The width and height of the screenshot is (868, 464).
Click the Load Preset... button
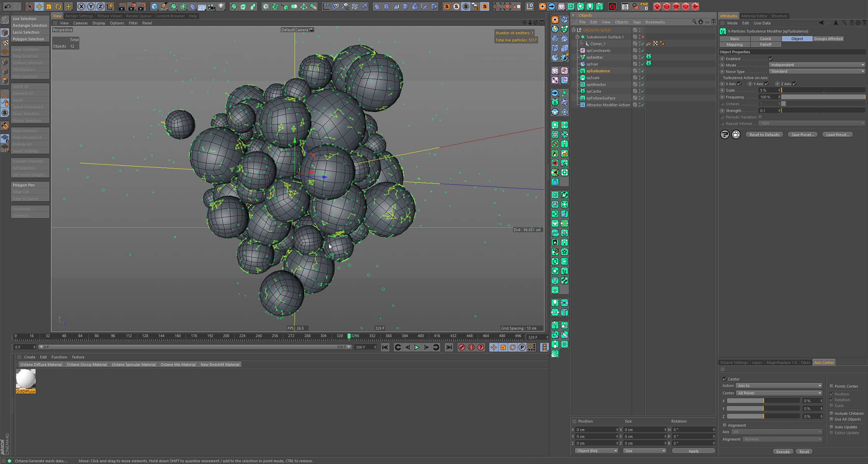pos(837,135)
